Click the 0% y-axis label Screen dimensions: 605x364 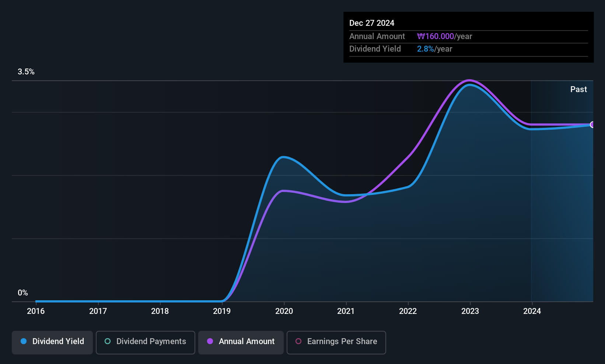(23, 293)
